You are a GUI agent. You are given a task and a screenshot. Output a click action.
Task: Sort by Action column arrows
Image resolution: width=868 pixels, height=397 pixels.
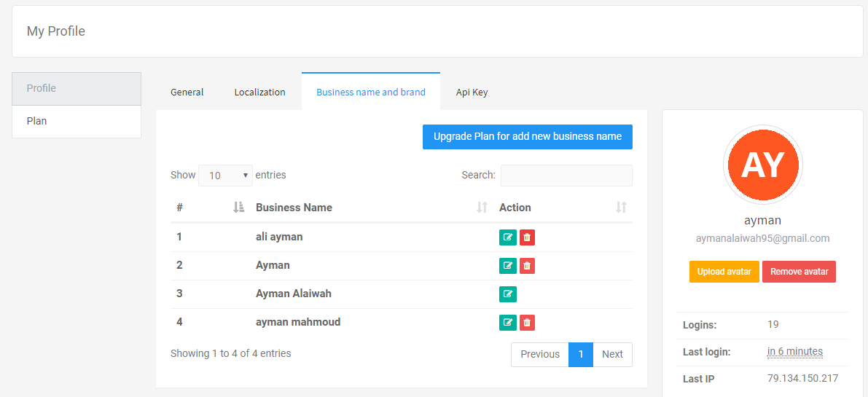click(621, 208)
